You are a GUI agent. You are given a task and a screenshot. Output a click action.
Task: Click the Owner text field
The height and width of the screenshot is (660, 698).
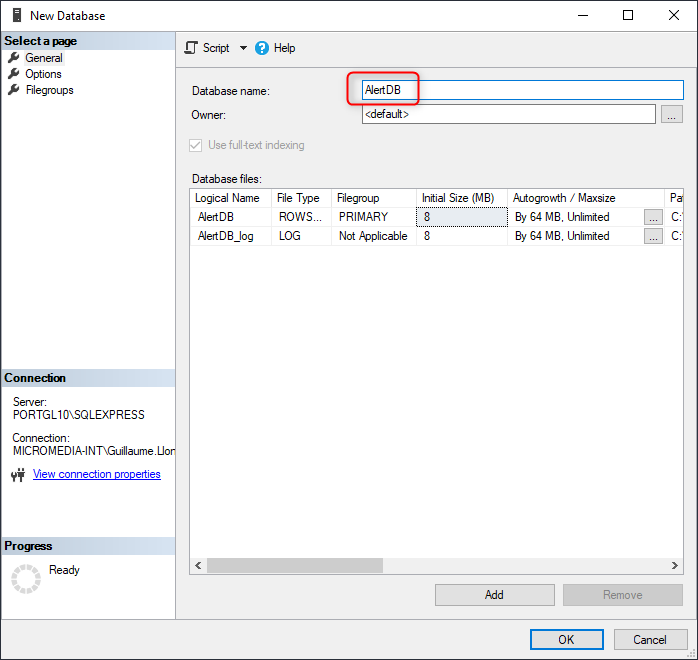coord(508,114)
